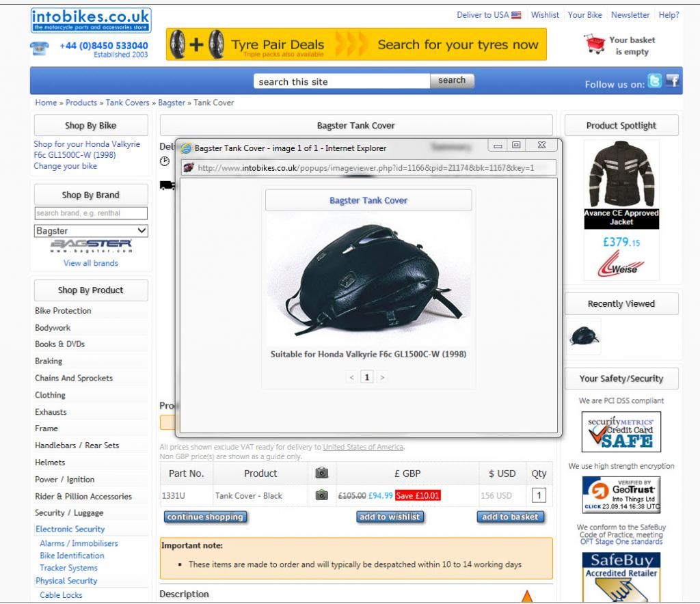Screen dimensions: 700x604
Task: Open Cable Locks link
Action: tap(61, 594)
